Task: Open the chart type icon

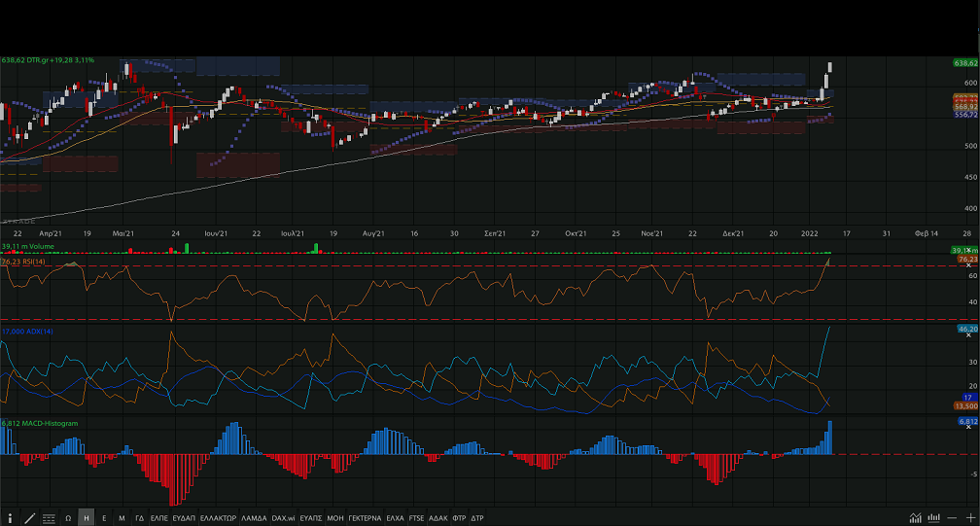Action: tap(915, 518)
